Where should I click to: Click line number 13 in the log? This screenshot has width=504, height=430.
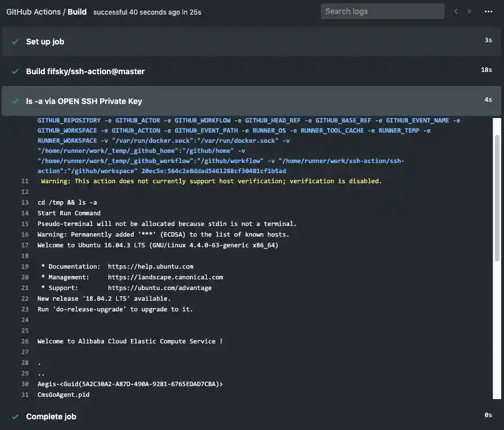tap(25, 202)
